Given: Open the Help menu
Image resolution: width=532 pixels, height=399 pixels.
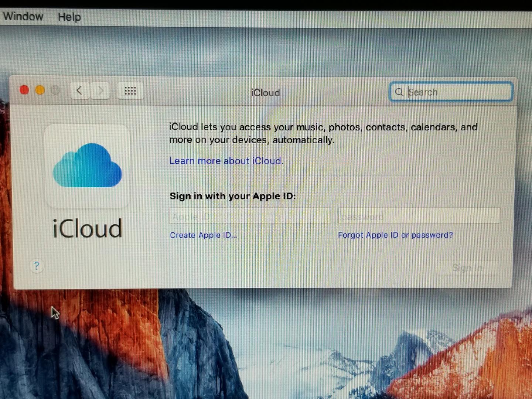Looking at the screenshot, I should [69, 17].
